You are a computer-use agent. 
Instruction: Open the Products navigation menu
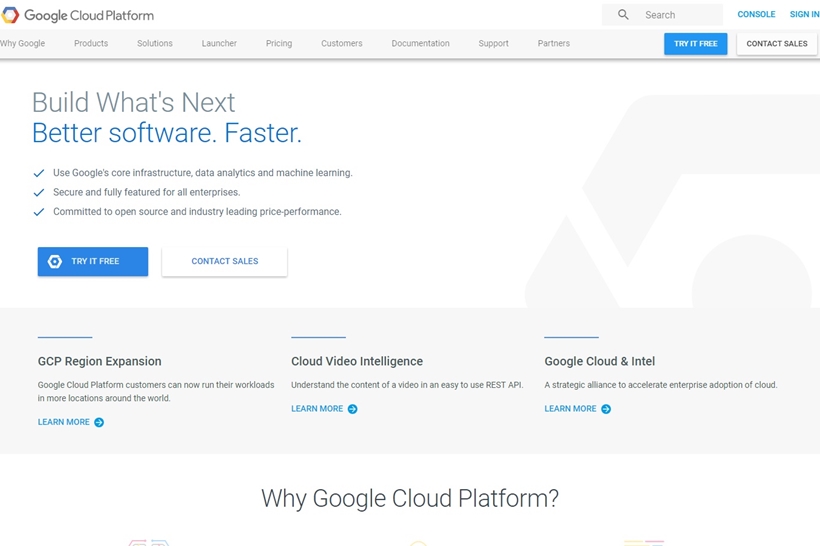point(91,44)
